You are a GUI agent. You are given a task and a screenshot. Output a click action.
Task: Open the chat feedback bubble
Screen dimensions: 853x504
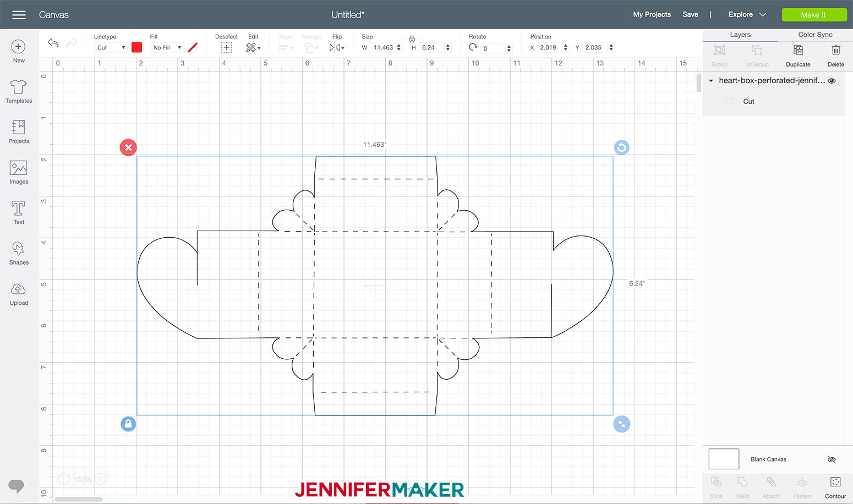pyautogui.click(x=16, y=486)
